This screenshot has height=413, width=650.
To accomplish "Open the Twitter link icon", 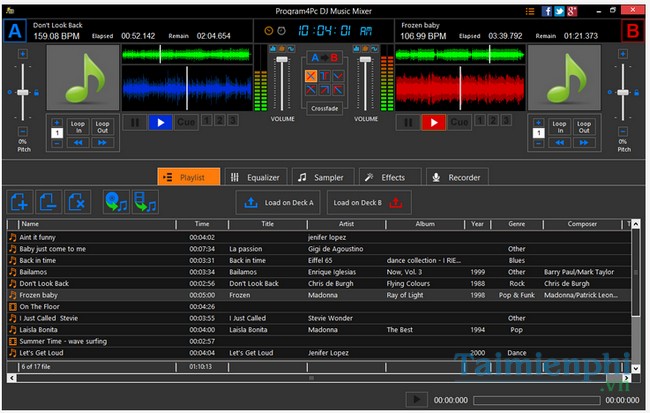I will (x=559, y=11).
